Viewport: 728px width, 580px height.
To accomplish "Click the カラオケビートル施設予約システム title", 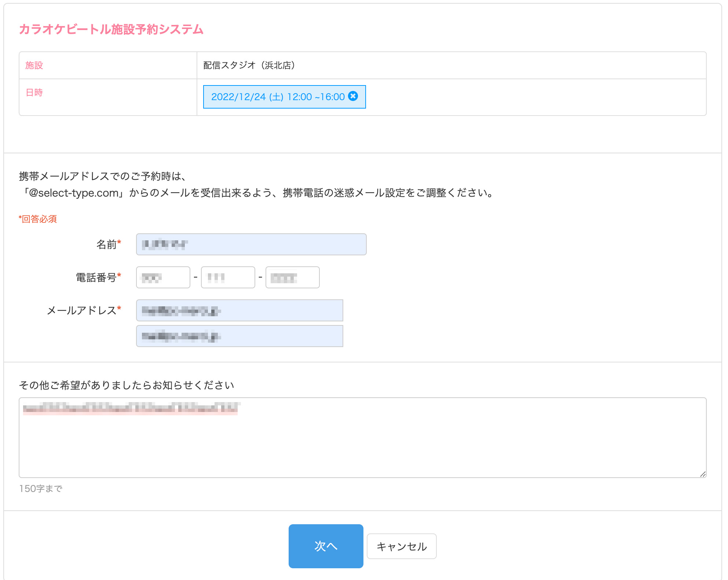I will point(111,29).
